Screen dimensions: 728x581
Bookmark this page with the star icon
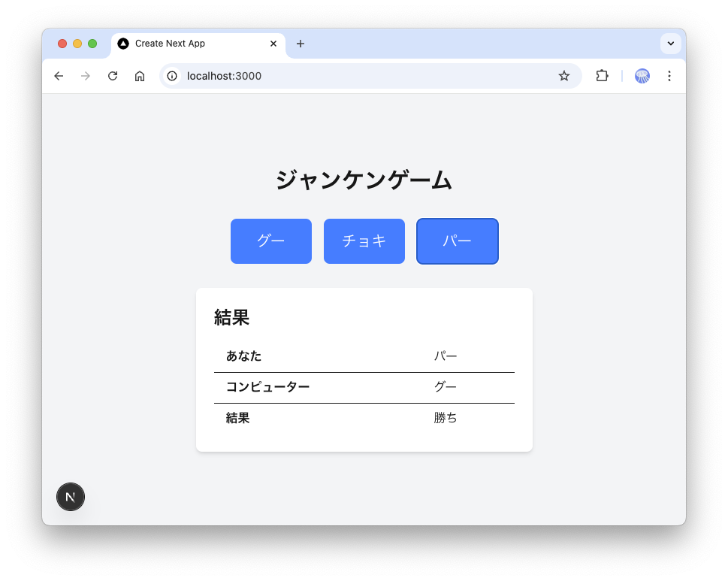[563, 76]
